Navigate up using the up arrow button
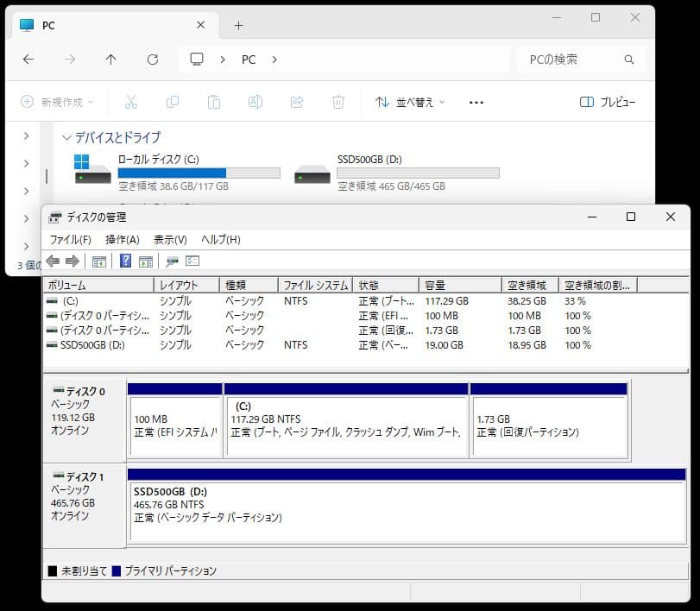The width and height of the screenshot is (700, 611). pos(110,59)
